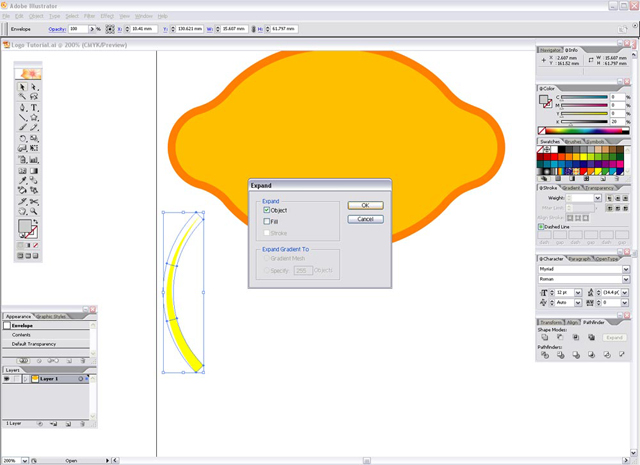
Task: Select the Free Transform tool
Action: click(x=34, y=148)
